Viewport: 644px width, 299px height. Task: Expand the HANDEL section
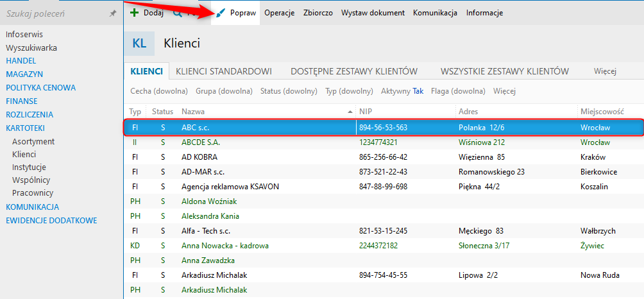[21, 61]
